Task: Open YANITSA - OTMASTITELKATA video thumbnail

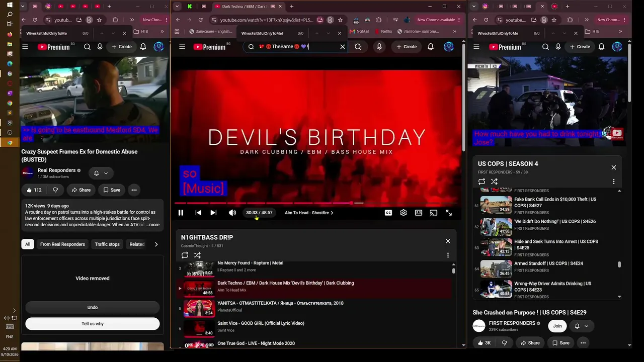Action: (x=199, y=307)
